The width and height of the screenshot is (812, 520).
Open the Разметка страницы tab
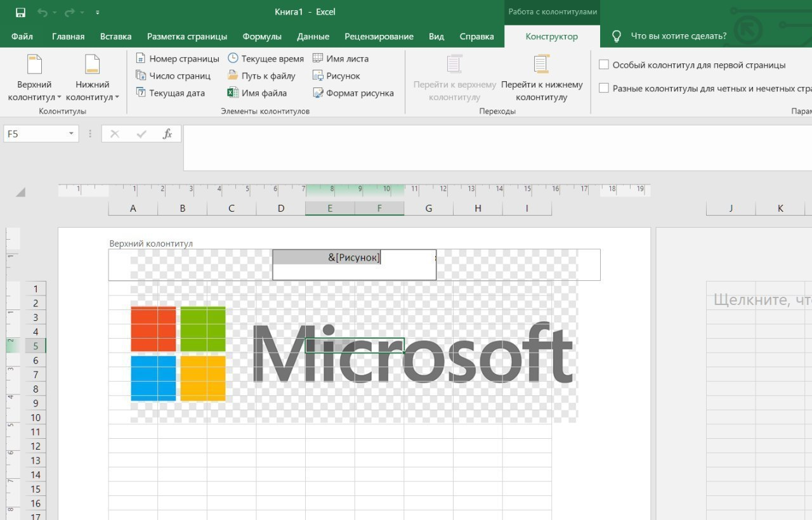(x=187, y=36)
